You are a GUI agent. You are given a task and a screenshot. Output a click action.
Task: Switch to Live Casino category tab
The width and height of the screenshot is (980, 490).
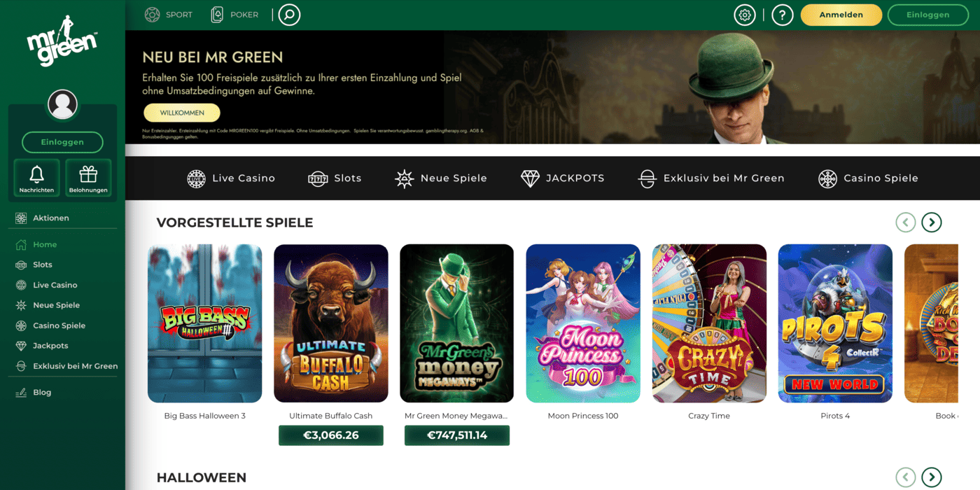[x=231, y=178]
